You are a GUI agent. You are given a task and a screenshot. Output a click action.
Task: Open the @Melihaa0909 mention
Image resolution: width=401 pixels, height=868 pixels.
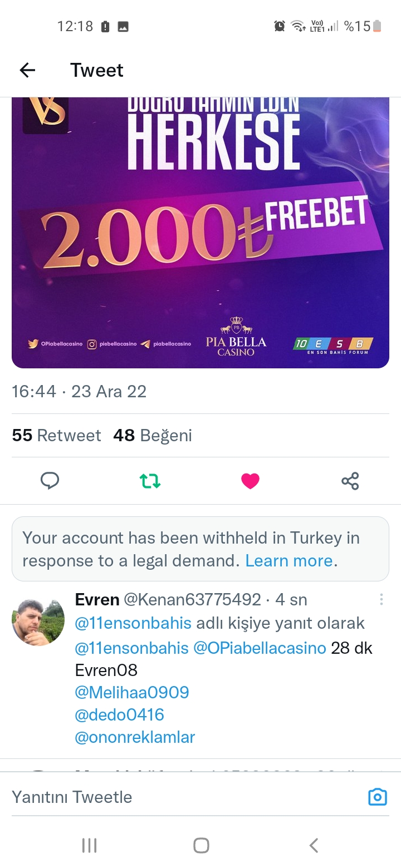click(x=132, y=693)
